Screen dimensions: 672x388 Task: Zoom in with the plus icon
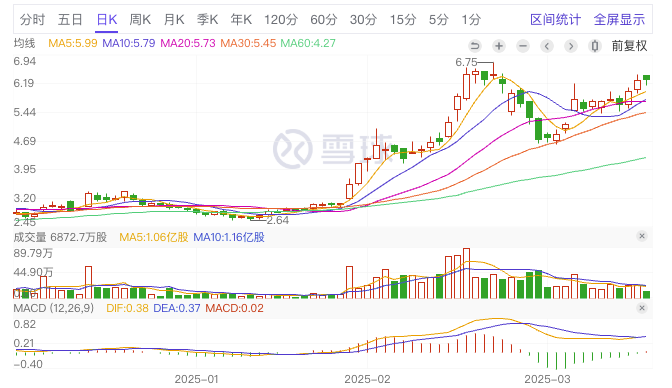(498, 46)
